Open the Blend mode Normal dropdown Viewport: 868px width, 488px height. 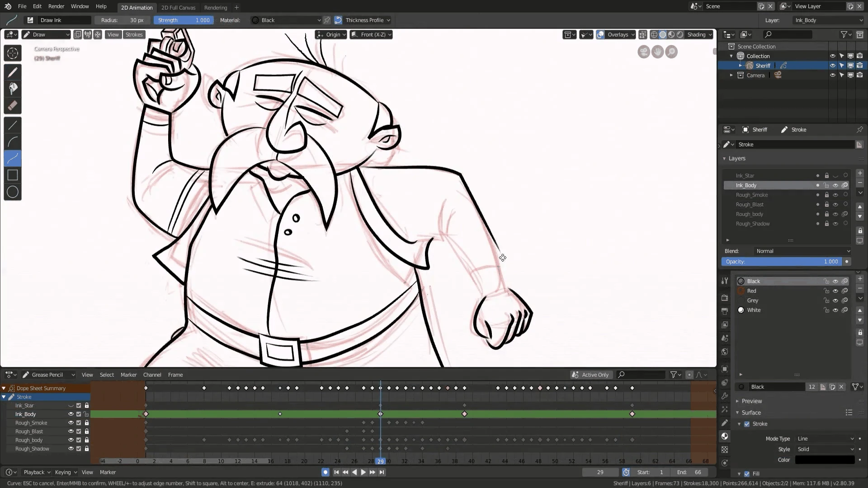pos(802,251)
